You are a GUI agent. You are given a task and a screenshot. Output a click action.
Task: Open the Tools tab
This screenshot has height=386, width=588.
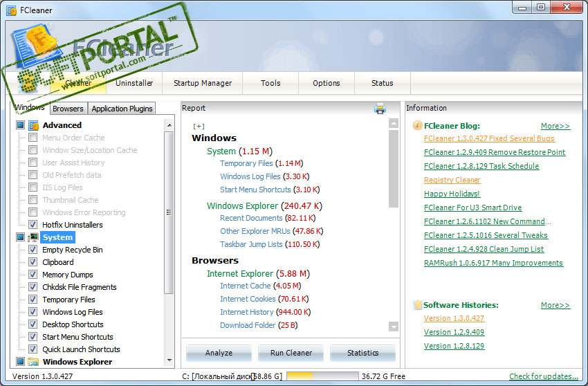click(270, 83)
